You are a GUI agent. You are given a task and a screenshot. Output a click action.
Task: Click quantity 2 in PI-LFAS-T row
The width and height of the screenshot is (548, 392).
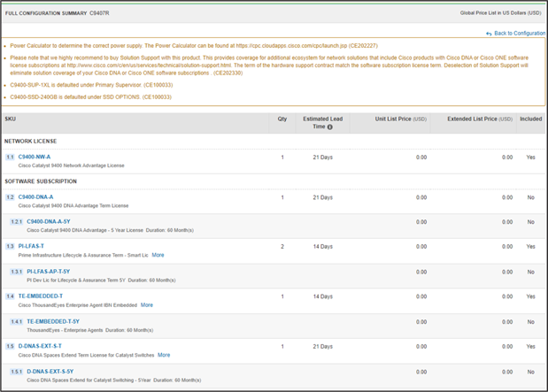pyautogui.click(x=282, y=247)
